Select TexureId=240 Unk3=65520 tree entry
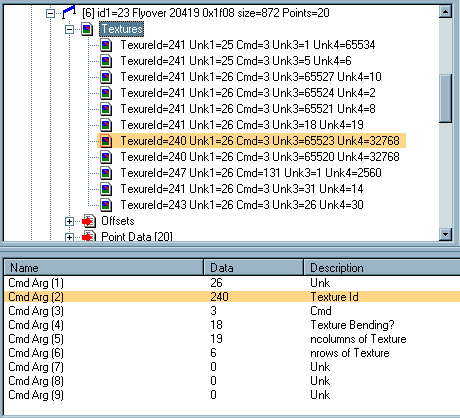The height and width of the screenshot is (418, 460). [260, 157]
